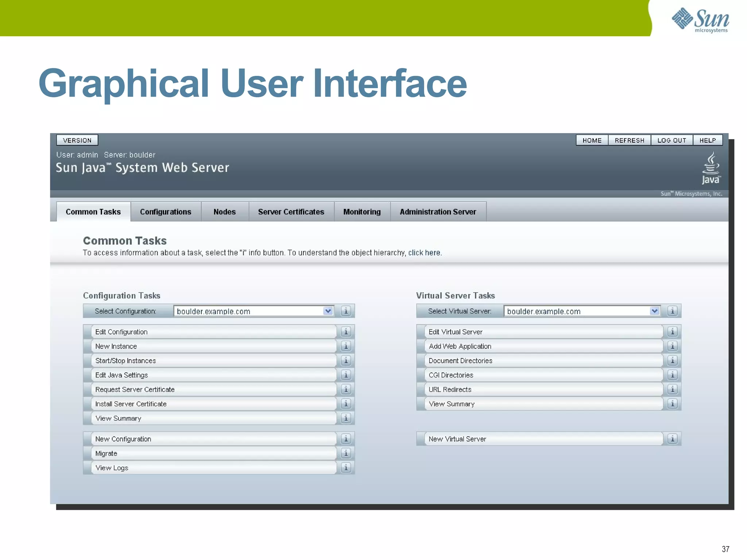Click the REFRESH button
747x560 pixels.
tap(630, 140)
